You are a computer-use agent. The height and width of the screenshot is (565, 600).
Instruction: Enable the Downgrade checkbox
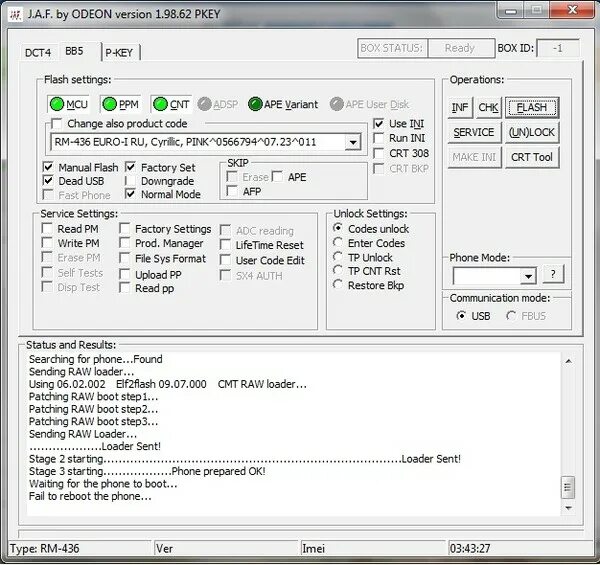(130, 181)
